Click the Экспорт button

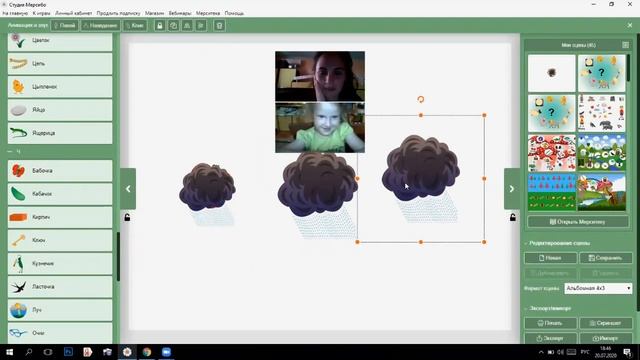[551, 338]
